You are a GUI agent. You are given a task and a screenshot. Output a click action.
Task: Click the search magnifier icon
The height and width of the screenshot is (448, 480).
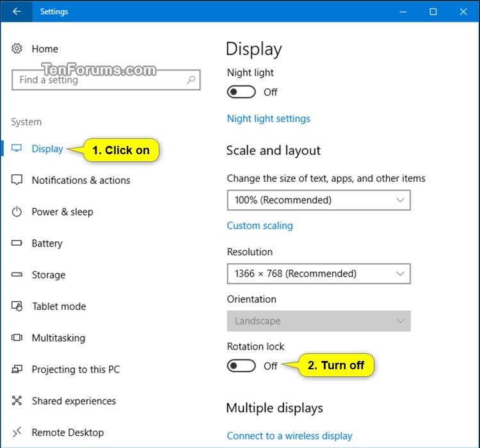pos(191,80)
